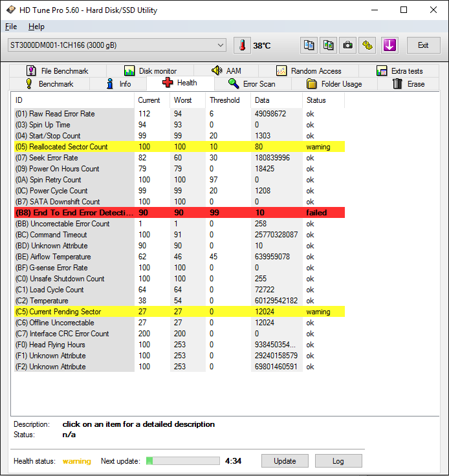Save screenshot using the camera icon
449x476 pixels.
pos(347,45)
